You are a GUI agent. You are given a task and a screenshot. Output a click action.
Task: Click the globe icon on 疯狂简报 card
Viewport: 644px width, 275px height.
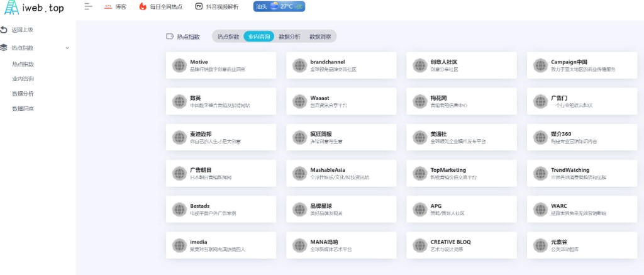[x=300, y=137]
